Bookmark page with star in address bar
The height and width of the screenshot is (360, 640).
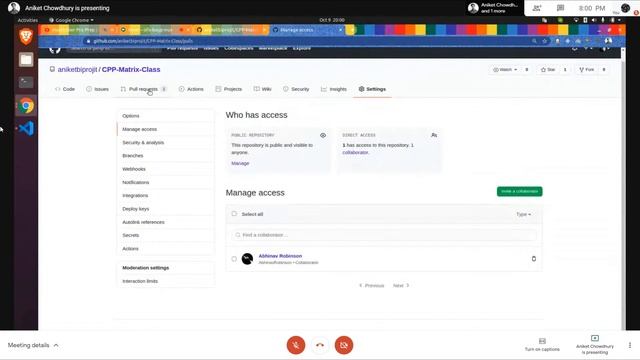point(544,41)
